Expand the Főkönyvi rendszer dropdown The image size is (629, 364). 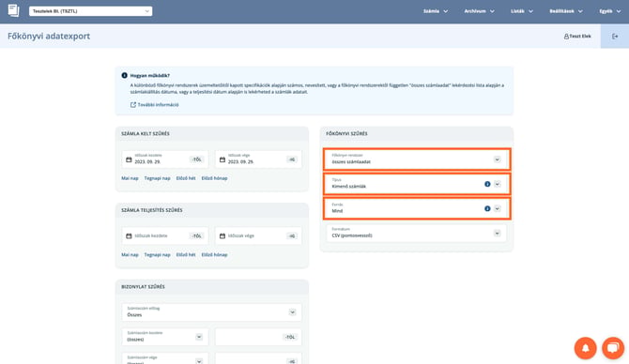417,159
